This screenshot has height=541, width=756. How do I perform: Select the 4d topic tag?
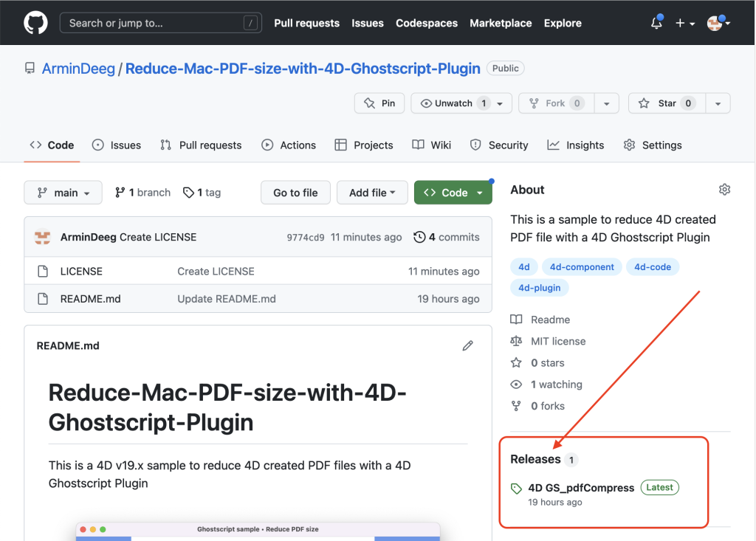coord(524,267)
